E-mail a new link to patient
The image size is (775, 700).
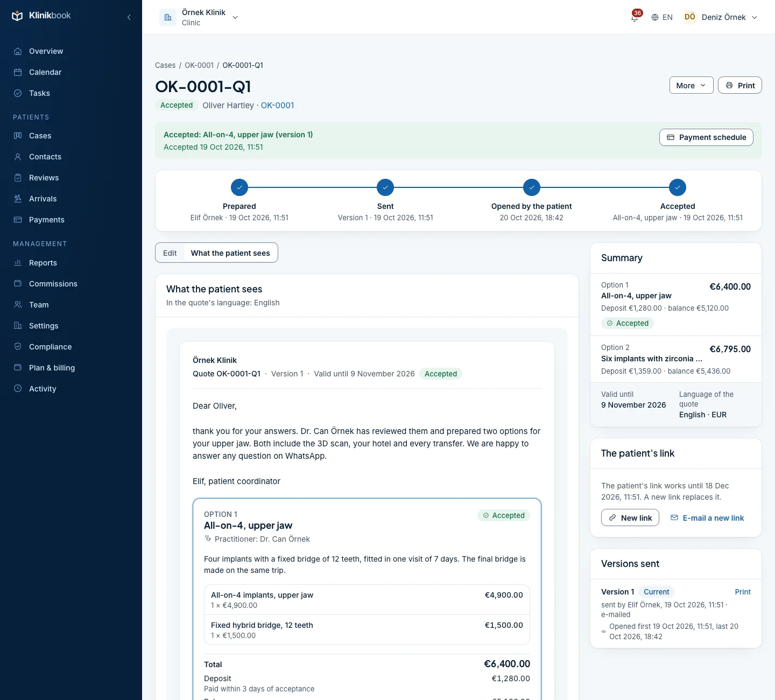coord(707,517)
